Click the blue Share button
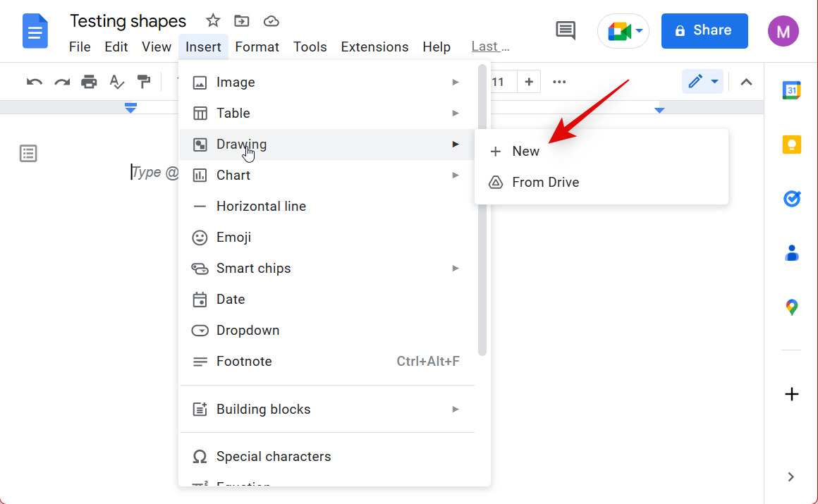The image size is (818, 504). [704, 31]
